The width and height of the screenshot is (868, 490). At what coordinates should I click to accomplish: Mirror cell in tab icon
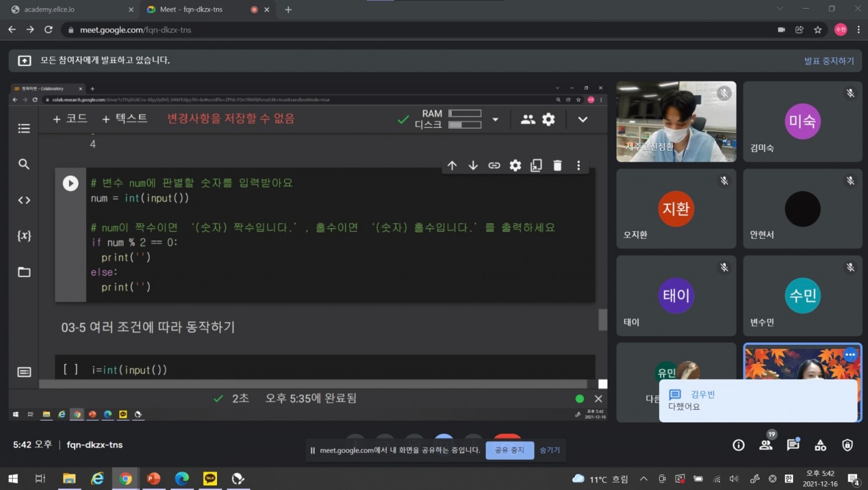coord(536,165)
